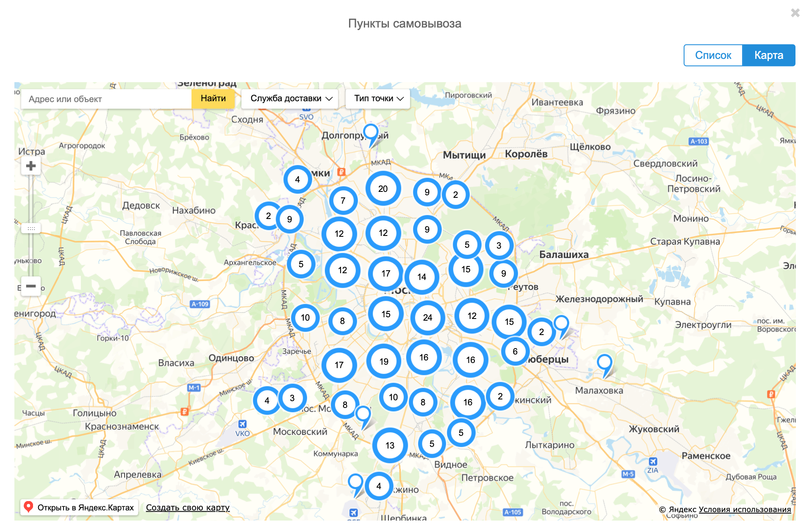The width and height of the screenshot is (809, 532).
Task: Click the Адрес или объект input field
Action: (106, 98)
